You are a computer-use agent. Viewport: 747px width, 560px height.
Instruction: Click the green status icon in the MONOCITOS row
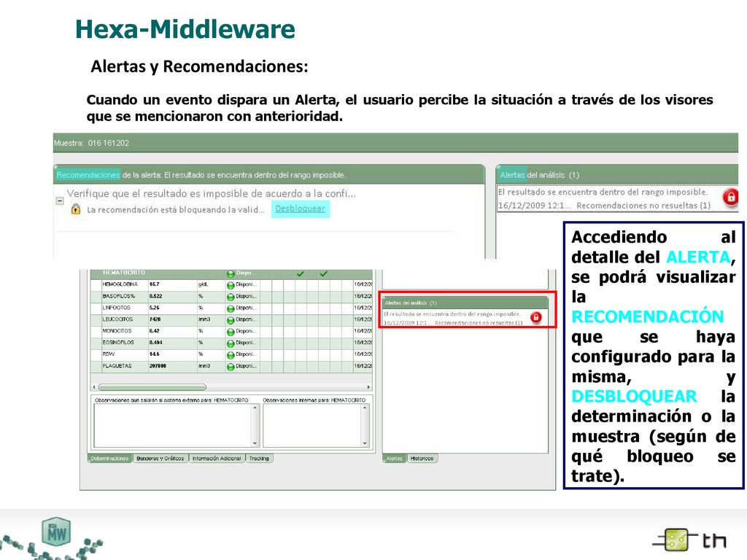(231, 332)
